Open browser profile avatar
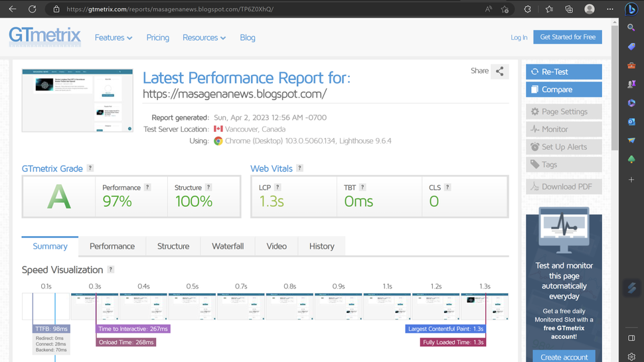The image size is (644, 362). (x=590, y=9)
